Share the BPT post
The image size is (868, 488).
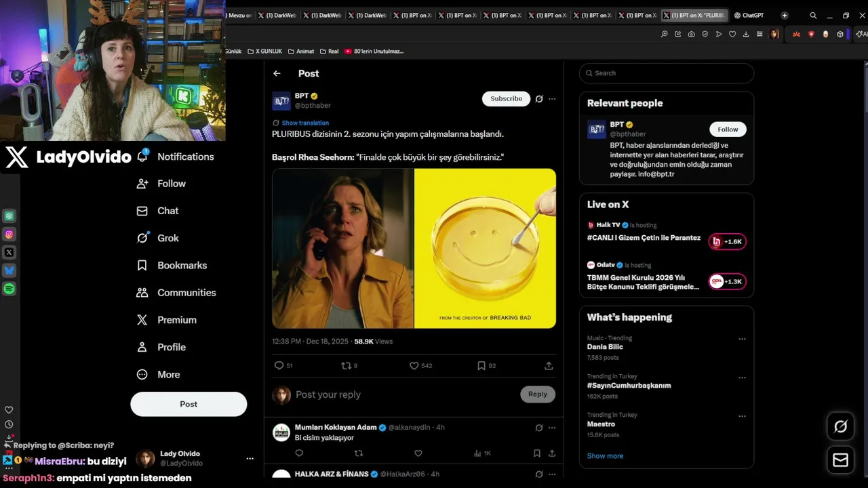tap(549, 365)
